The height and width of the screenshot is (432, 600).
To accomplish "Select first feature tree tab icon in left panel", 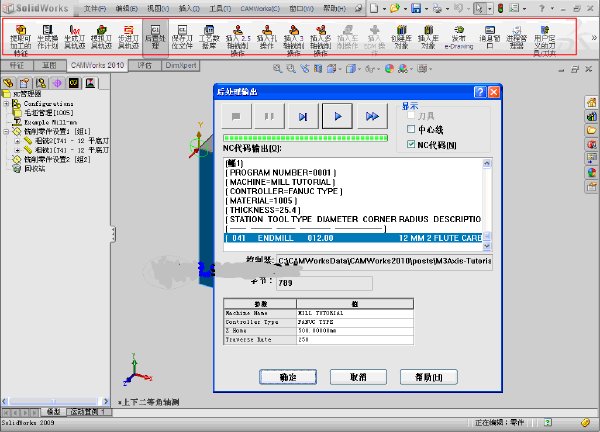I will [x=8, y=83].
